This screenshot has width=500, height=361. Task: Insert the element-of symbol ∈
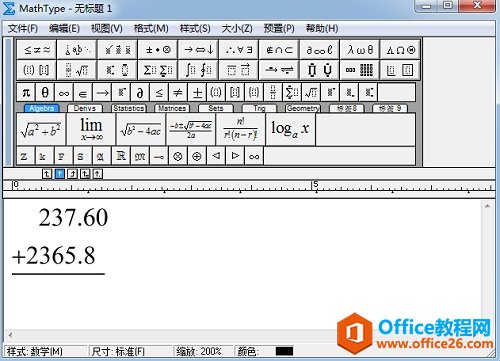[x=83, y=92]
